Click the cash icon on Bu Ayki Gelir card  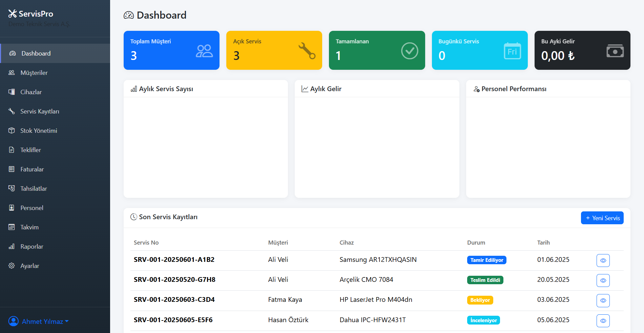[615, 51]
